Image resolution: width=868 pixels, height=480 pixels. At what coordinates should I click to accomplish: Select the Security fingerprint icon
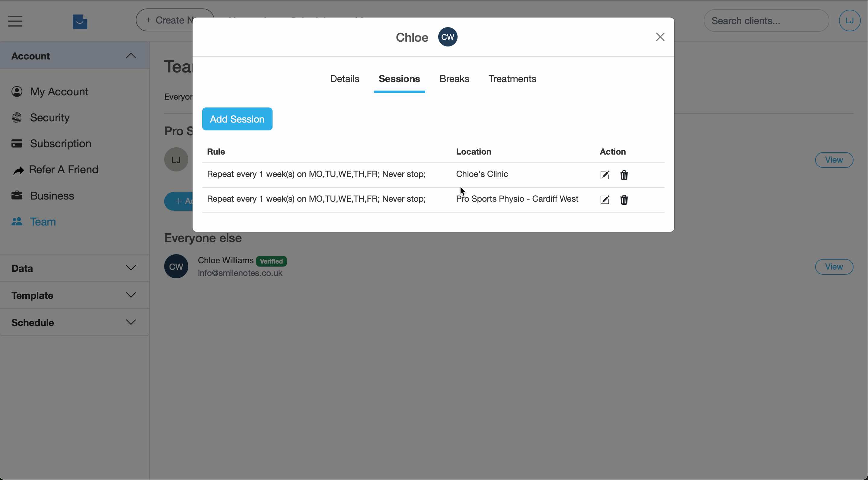point(17,117)
